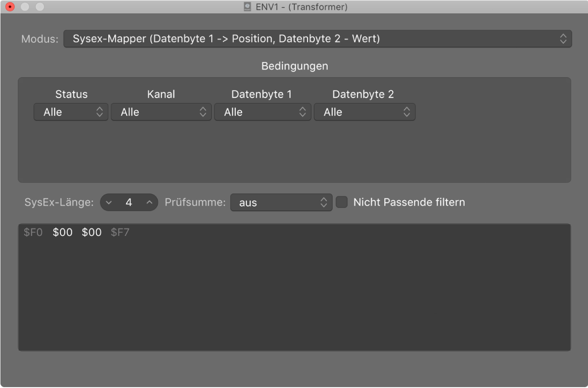Edit the first $00 data byte

coord(62,232)
